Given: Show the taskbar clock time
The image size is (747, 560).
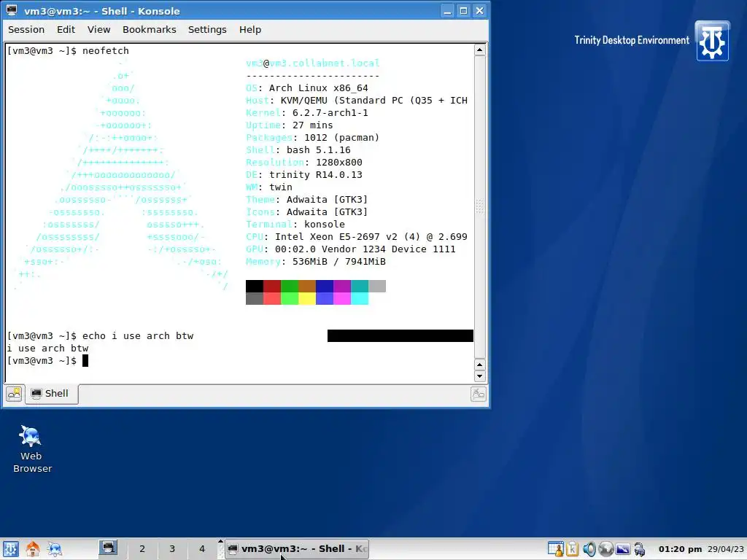Looking at the screenshot, I should (x=681, y=549).
